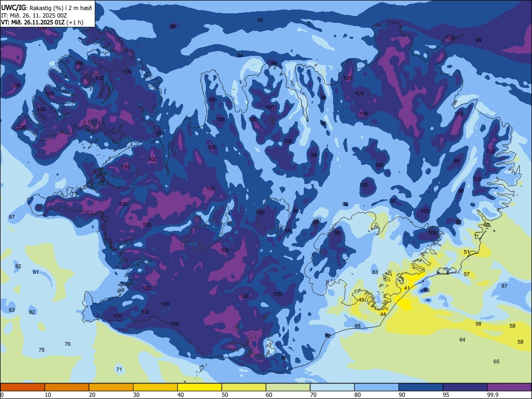Click the initial time line 'IT: Mið. 26. 11. 2025 00Z'
This screenshot has height=399, width=532.
click(34, 15)
